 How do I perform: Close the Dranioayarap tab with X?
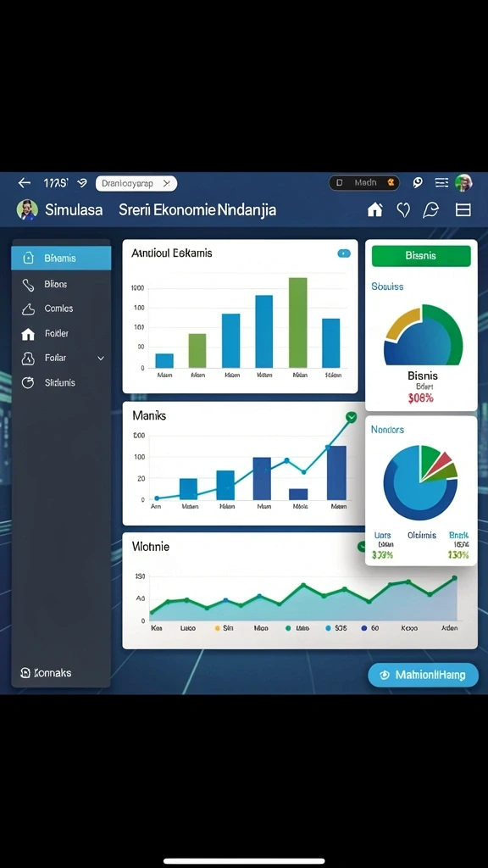tap(165, 183)
